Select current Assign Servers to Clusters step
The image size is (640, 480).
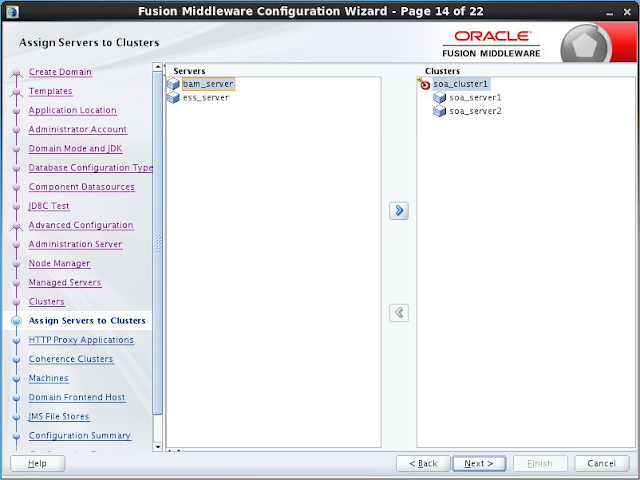click(x=87, y=321)
